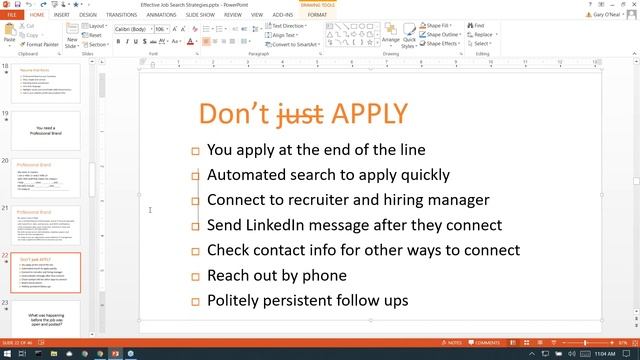Open Shape Outline color options
This screenshot has height=360, width=640.
coord(440,34)
